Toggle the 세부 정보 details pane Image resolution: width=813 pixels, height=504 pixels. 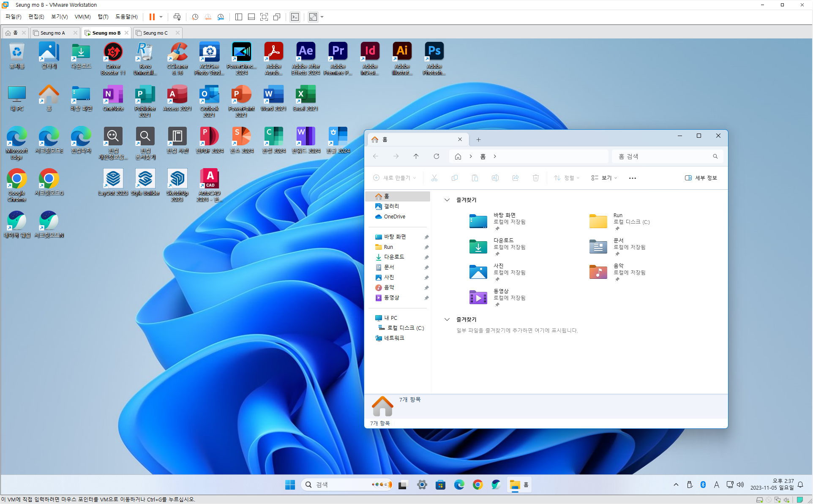click(x=701, y=178)
